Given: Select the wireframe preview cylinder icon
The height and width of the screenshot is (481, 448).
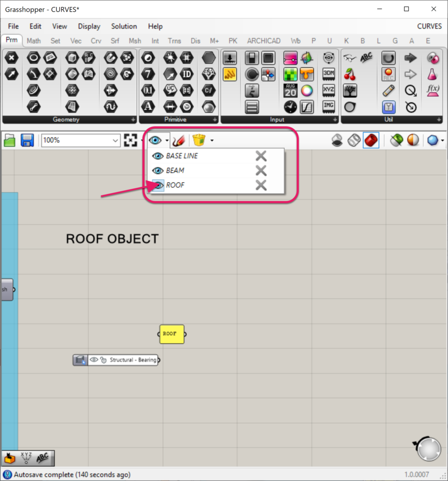Looking at the screenshot, I should [355, 140].
